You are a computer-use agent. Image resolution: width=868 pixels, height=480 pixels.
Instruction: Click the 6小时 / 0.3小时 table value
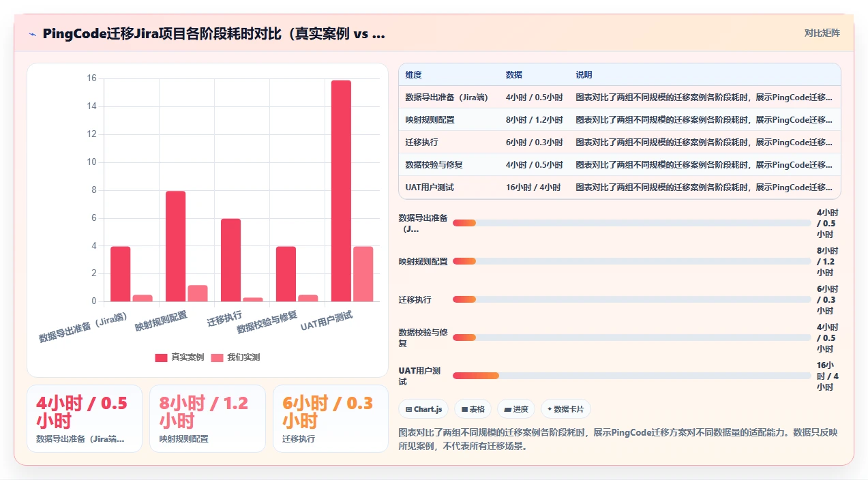point(535,142)
